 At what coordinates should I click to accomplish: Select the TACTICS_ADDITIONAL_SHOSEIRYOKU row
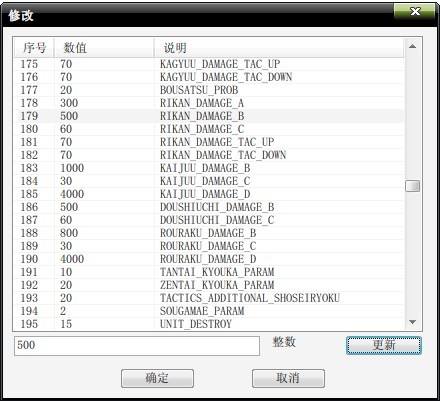[x=209, y=298]
